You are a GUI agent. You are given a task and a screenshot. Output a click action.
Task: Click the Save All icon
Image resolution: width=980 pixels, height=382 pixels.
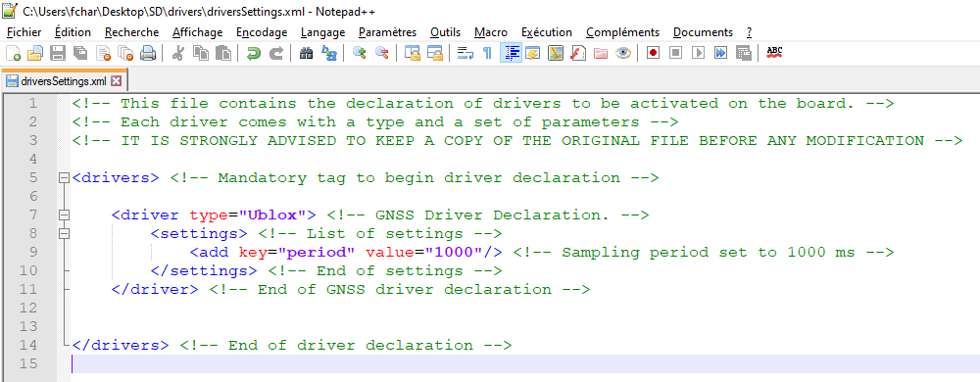click(x=80, y=53)
